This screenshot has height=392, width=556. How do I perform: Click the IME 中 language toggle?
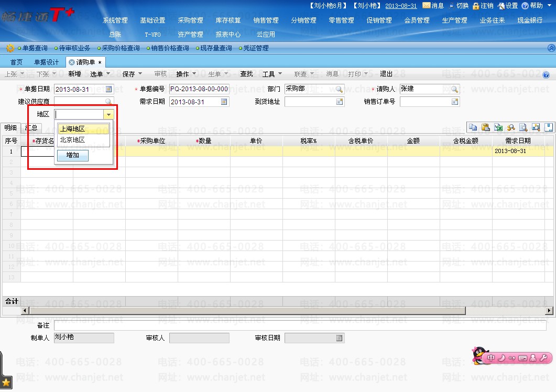pyautogui.click(x=490, y=358)
